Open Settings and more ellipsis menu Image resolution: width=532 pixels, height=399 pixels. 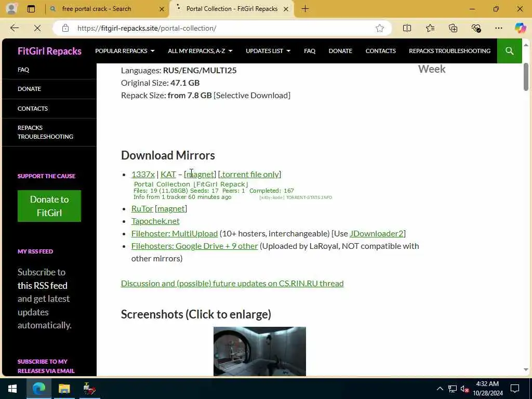pos(498,28)
